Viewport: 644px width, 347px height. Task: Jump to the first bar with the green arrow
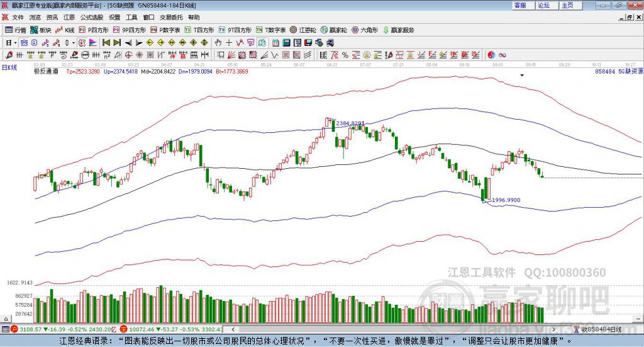tap(106, 43)
